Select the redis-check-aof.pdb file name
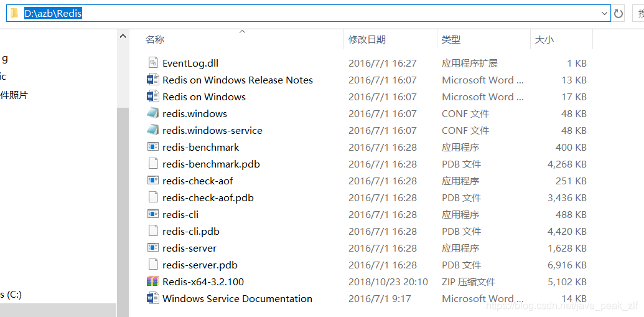 (208, 198)
